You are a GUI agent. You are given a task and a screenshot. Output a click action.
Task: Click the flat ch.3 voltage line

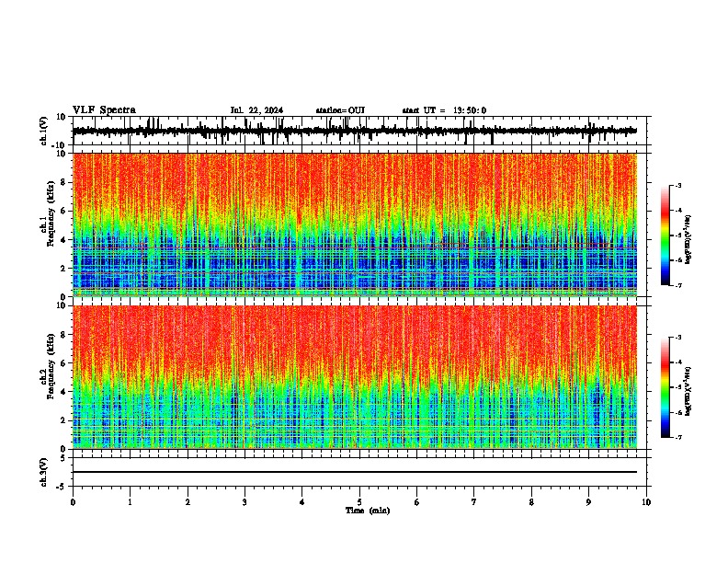click(x=355, y=472)
